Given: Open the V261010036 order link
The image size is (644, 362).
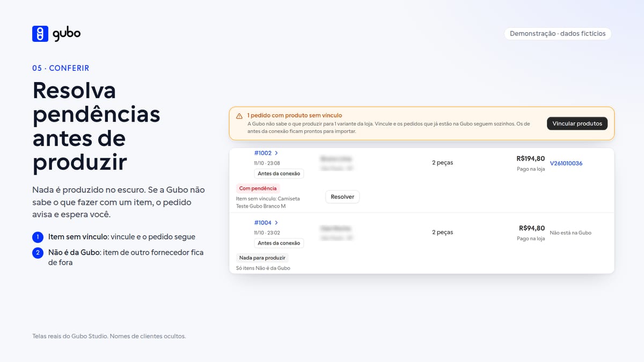Looking at the screenshot, I should (566, 163).
